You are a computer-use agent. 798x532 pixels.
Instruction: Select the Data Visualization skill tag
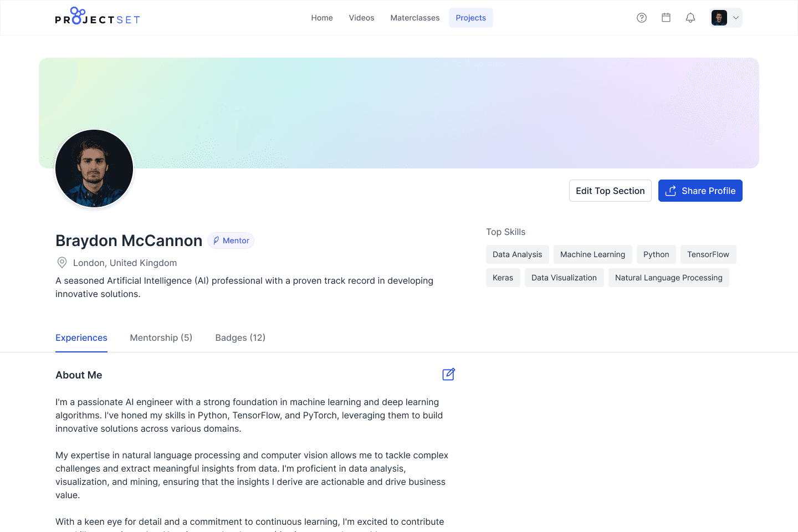(564, 278)
